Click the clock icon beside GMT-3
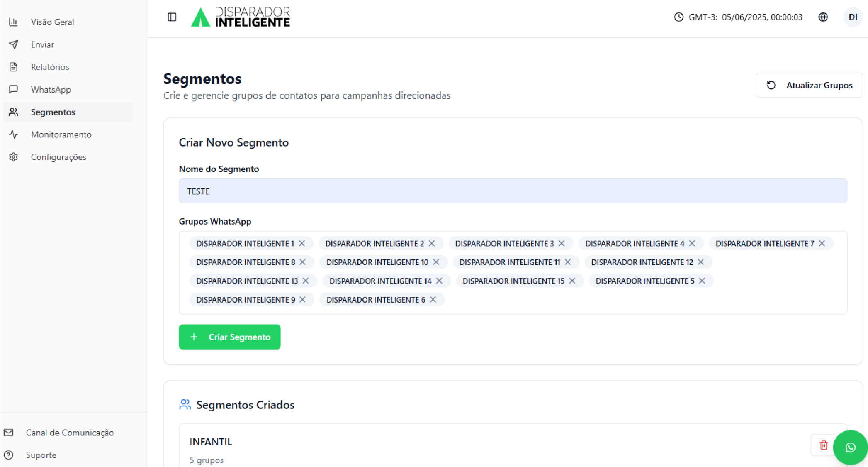868x467 pixels. tap(679, 17)
